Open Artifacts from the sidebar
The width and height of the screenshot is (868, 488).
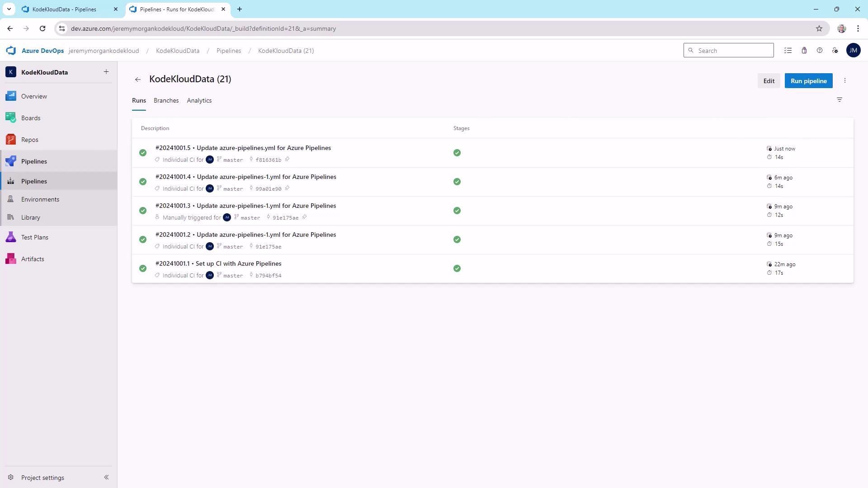33,259
